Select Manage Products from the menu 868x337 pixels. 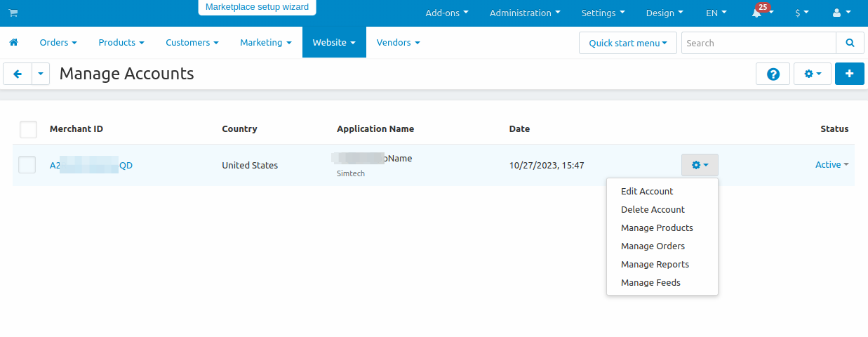tap(657, 228)
